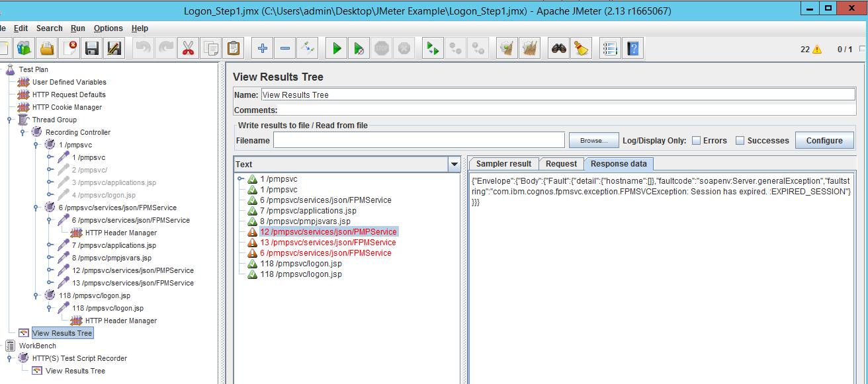The width and height of the screenshot is (868, 384).
Task: Select the 7 /pmpsvc/applications.jsp result entry
Action: pos(308,211)
